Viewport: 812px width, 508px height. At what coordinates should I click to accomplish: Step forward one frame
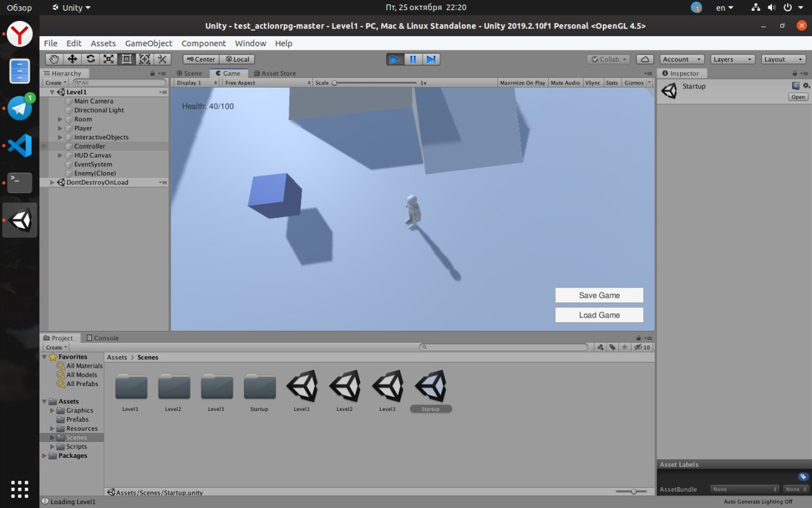click(431, 59)
